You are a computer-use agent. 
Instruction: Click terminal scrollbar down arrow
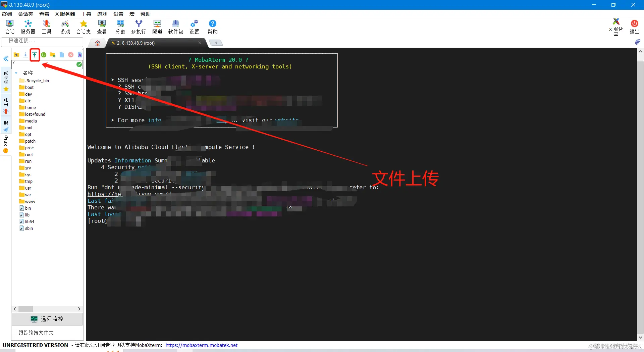point(640,338)
